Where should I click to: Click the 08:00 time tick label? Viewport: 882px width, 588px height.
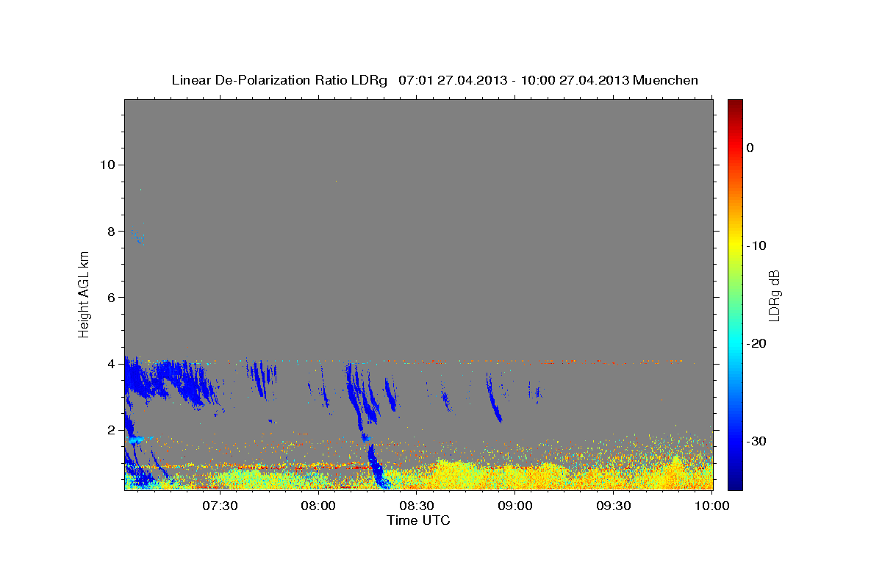(x=318, y=506)
